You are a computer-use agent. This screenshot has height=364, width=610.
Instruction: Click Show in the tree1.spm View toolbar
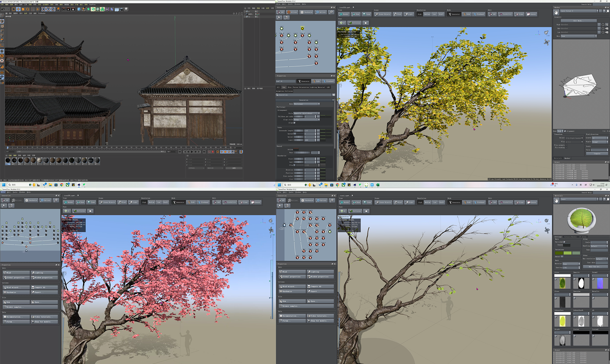(x=356, y=202)
